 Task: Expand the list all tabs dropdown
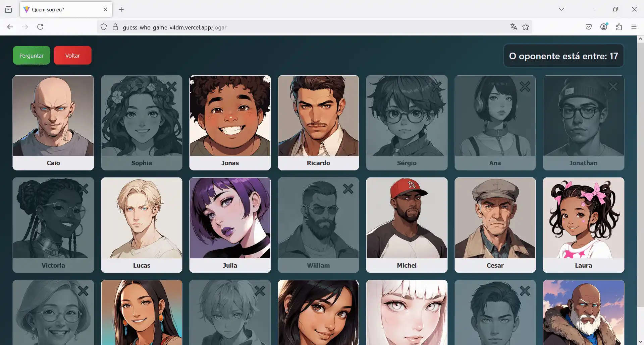click(x=561, y=9)
